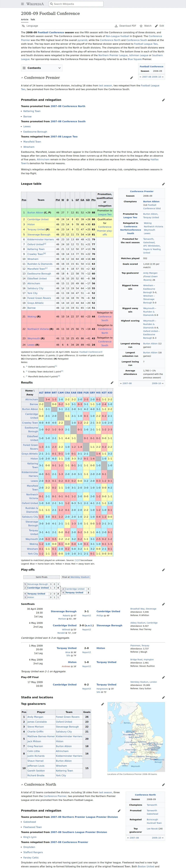This screenshot has height=868, width=186.
Task: Open the Stafford Rangers link
Action: [33, 852]
